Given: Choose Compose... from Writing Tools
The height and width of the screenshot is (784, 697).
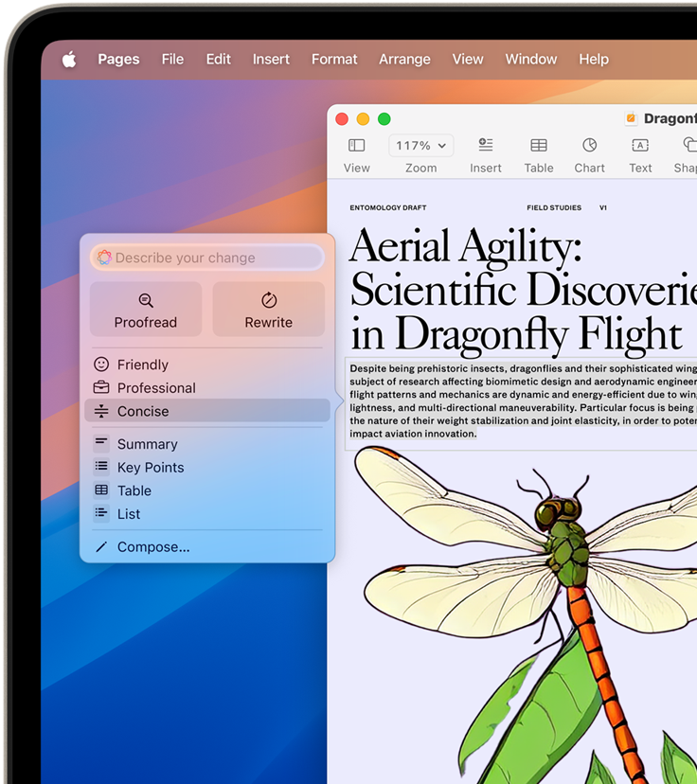Looking at the screenshot, I should (x=152, y=547).
